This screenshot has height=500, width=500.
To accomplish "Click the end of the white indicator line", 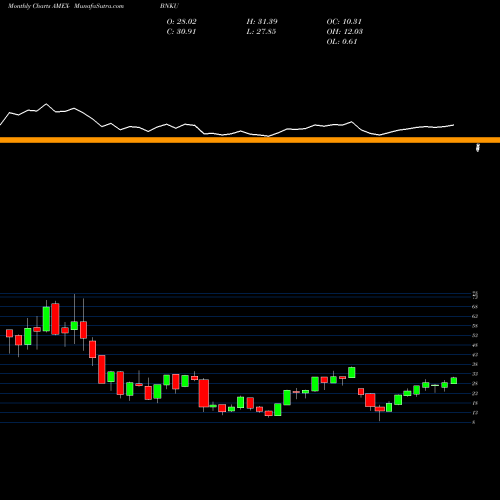I will [x=454, y=125].
